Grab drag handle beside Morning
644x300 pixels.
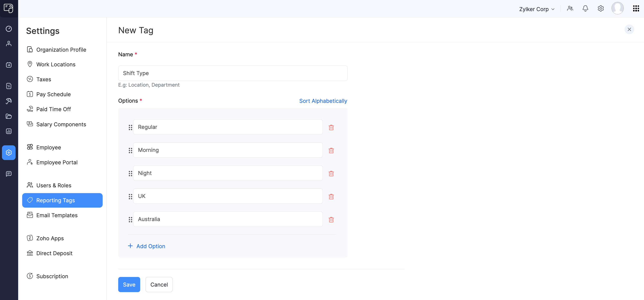[130, 150]
